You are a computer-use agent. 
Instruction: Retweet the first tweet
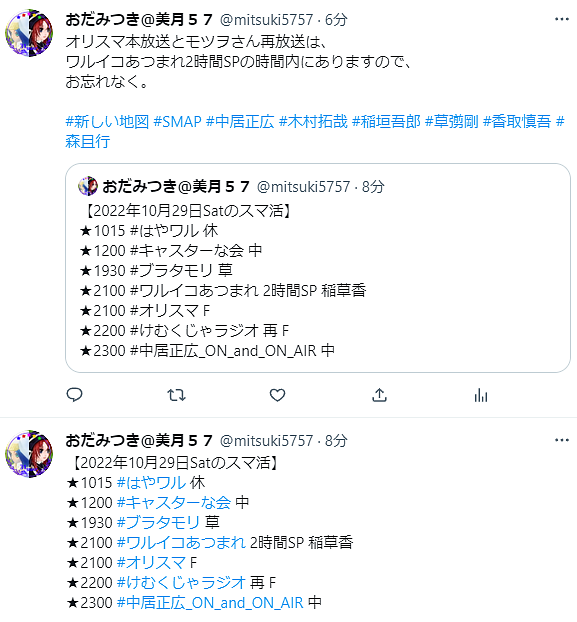click(x=176, y=395)
